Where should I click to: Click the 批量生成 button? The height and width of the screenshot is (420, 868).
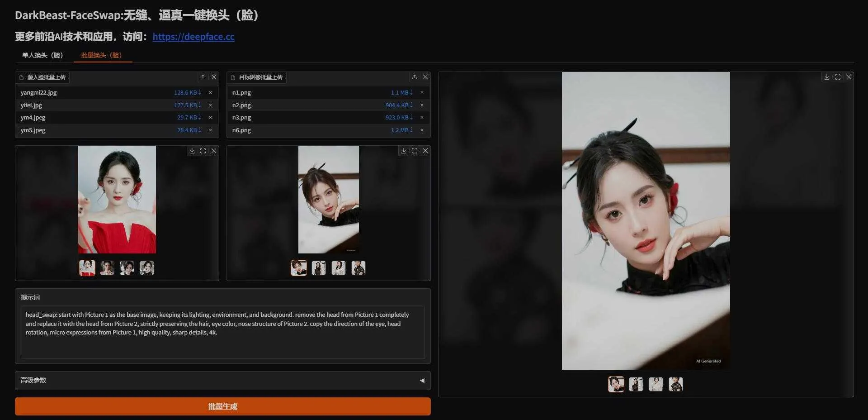(223, 406)
